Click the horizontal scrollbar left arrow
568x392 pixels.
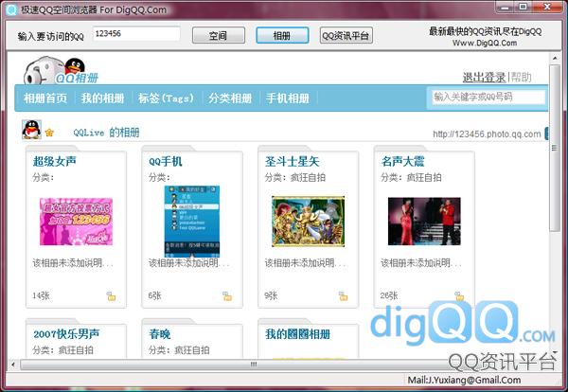tap(13, 365)
